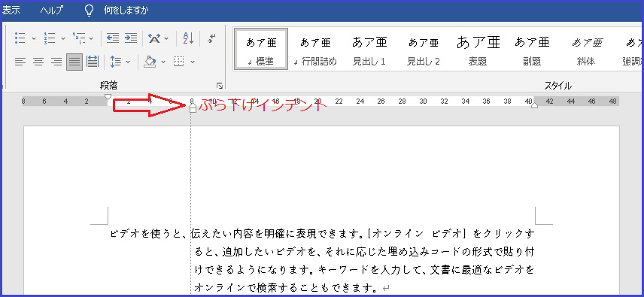The width and height of the screenshot is (644, 297).
Task: Click the line spacing icon
Action: click(116, 62)
